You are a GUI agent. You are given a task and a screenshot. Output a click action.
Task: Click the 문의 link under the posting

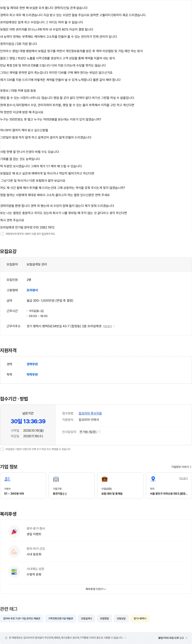pos(44,234)
